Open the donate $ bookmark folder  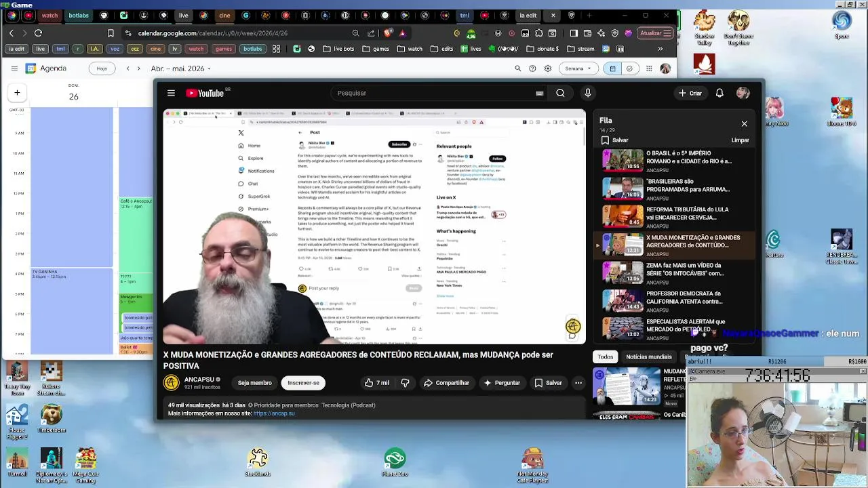pos(542,49)
